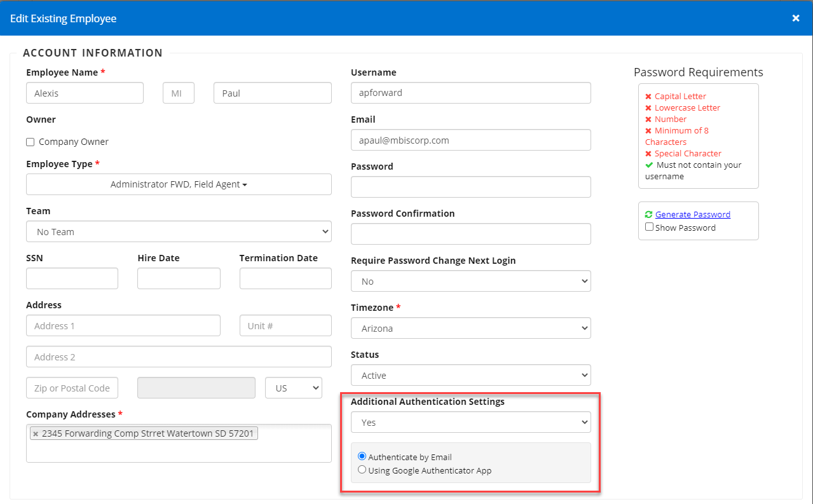Click the SSN input field
Viewport: 813px width, 504px height.
pyautogui.click(x=72, y=278)
